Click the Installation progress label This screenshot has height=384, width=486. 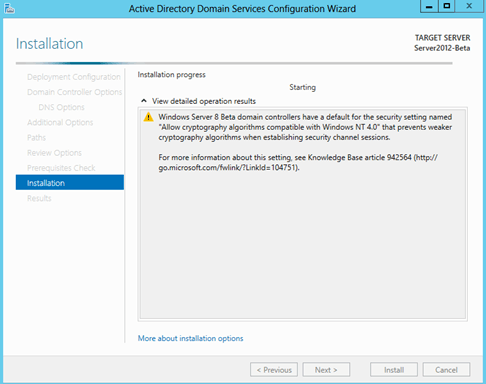click(x=172, y=75)
